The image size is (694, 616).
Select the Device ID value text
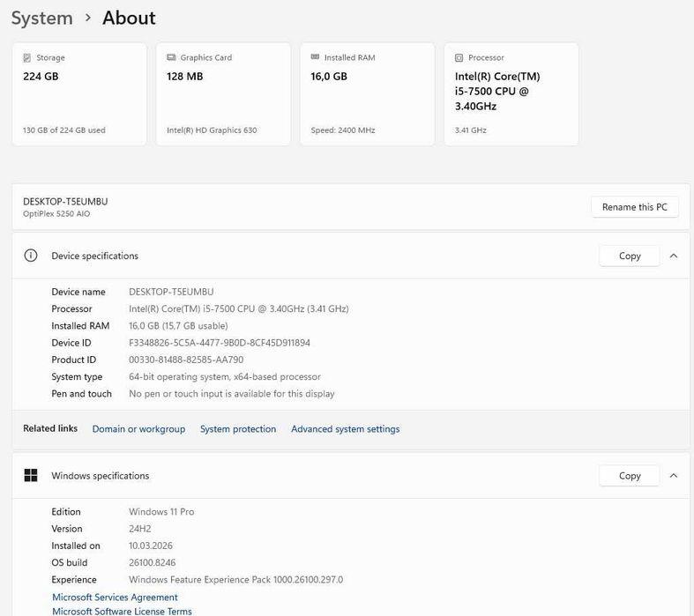220,343
